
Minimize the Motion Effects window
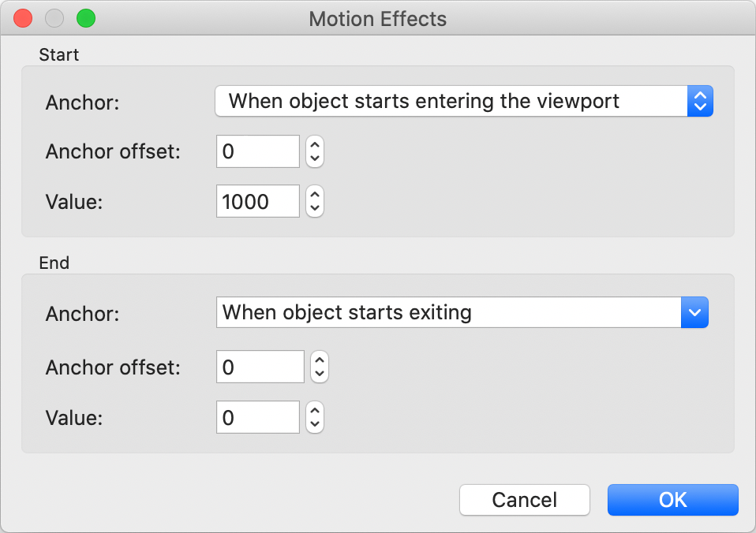point(54,18)
